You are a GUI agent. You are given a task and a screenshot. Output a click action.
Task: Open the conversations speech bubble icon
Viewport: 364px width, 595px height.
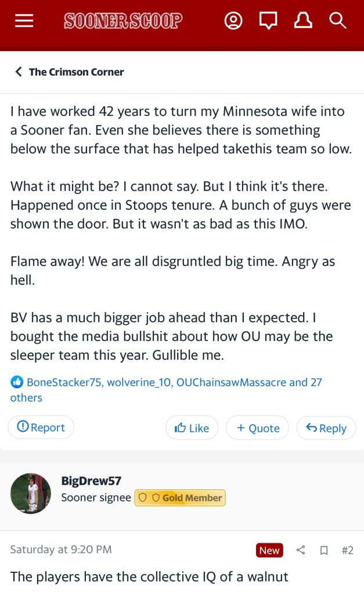(268, 21)
